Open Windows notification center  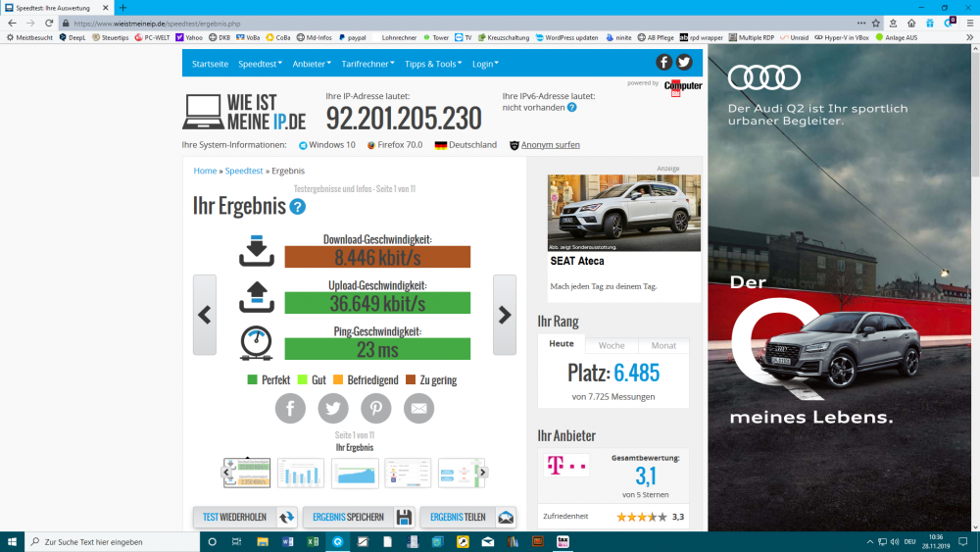(963, 541)
